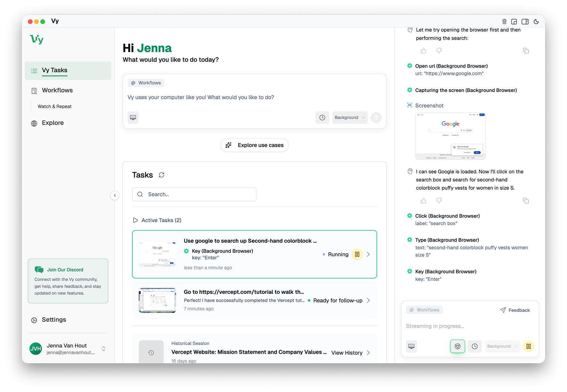Click the main prompt text field
Screen dimensions: 567x392
tap(255, 97)
